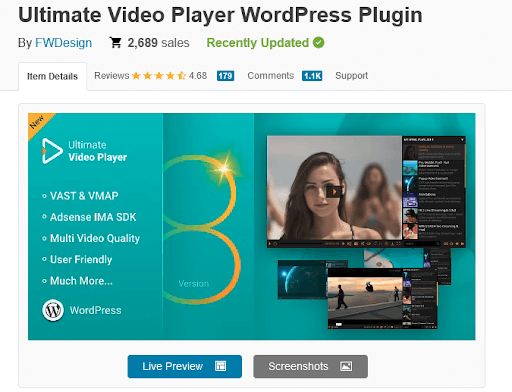Click the Recently Updated label
The height and width of the screenshot is (392, 512).
(258, 43)
